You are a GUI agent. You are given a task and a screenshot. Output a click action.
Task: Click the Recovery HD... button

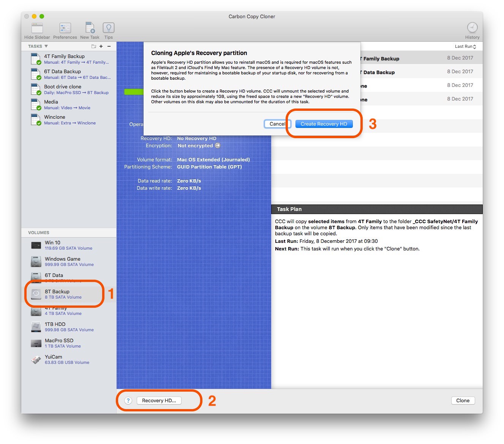click(159, 400)
